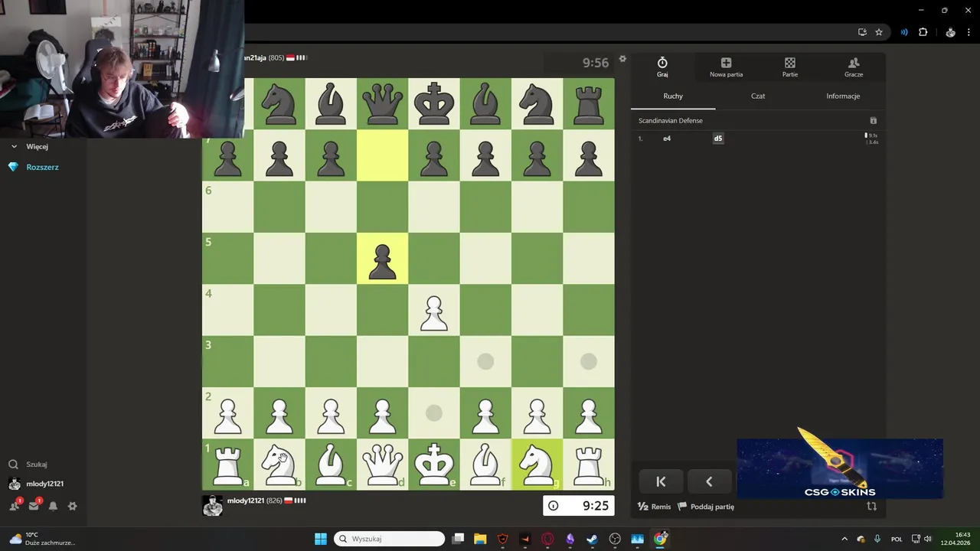Open volume control in system tray
980x551 pixels.
pos(928,539)
